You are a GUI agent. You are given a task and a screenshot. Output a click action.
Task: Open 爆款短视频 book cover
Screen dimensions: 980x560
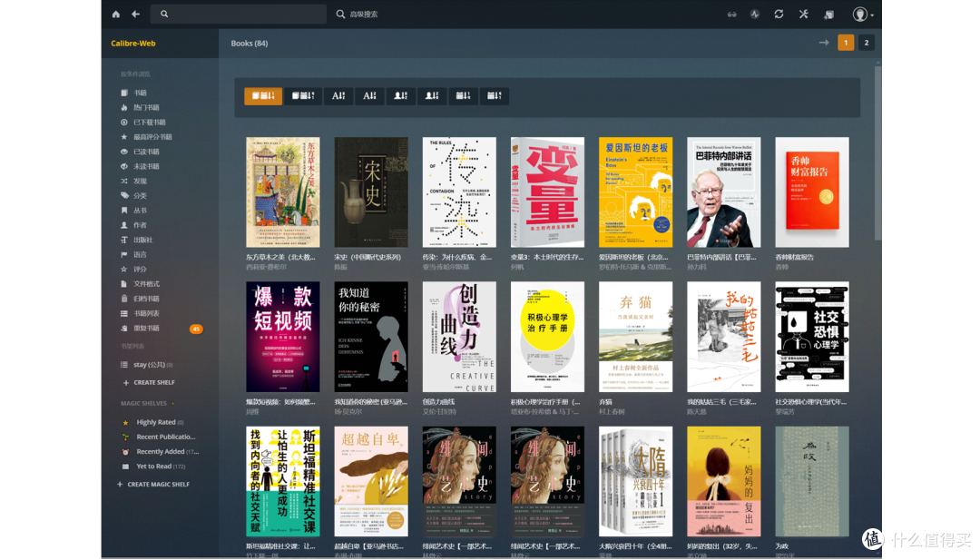282,337
